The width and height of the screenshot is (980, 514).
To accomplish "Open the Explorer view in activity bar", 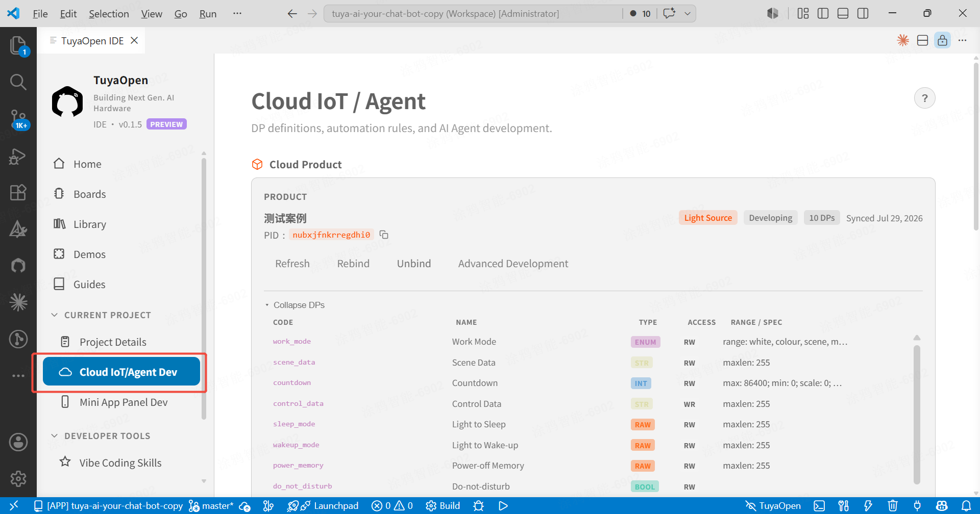I will coord(18,46).
